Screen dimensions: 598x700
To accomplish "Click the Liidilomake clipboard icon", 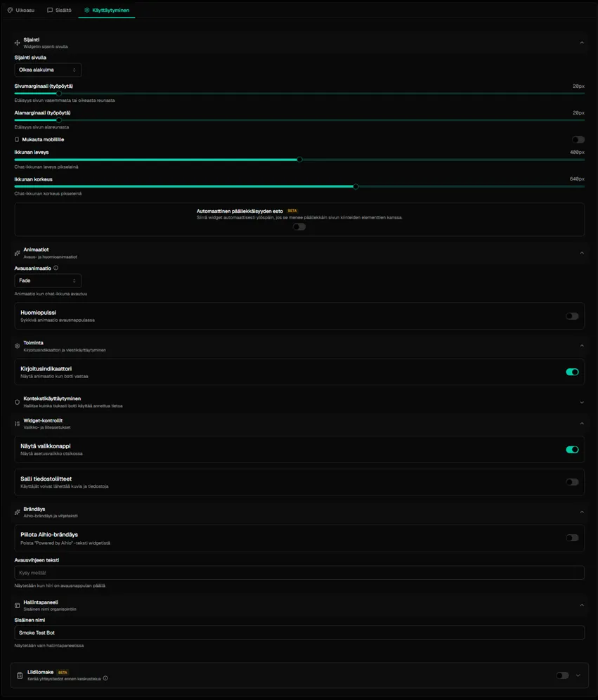I will [x=20, y=675].
